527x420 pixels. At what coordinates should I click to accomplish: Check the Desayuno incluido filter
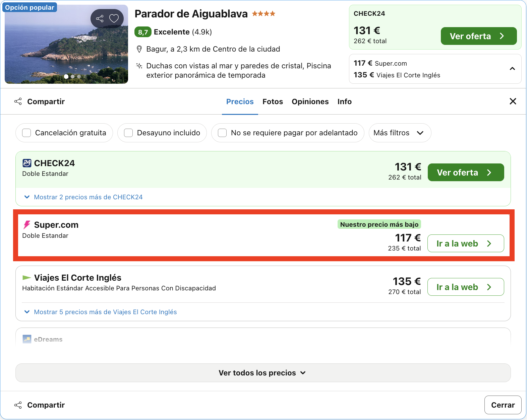[x=128, y=133]
